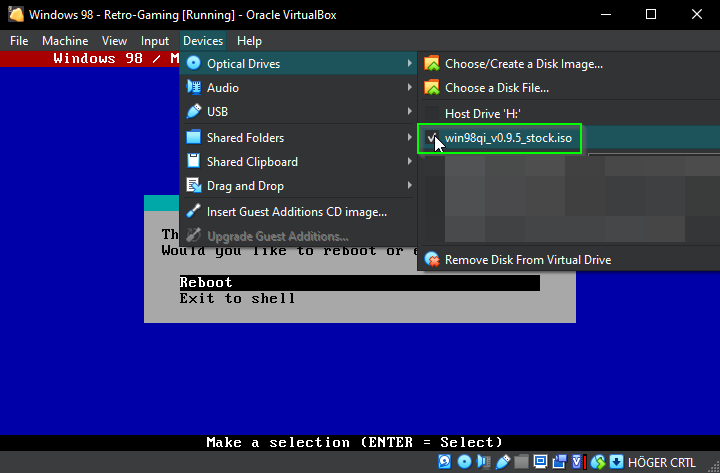
Task: Click the Upgrade Guest Additions… entry
Action: [298, 236]
